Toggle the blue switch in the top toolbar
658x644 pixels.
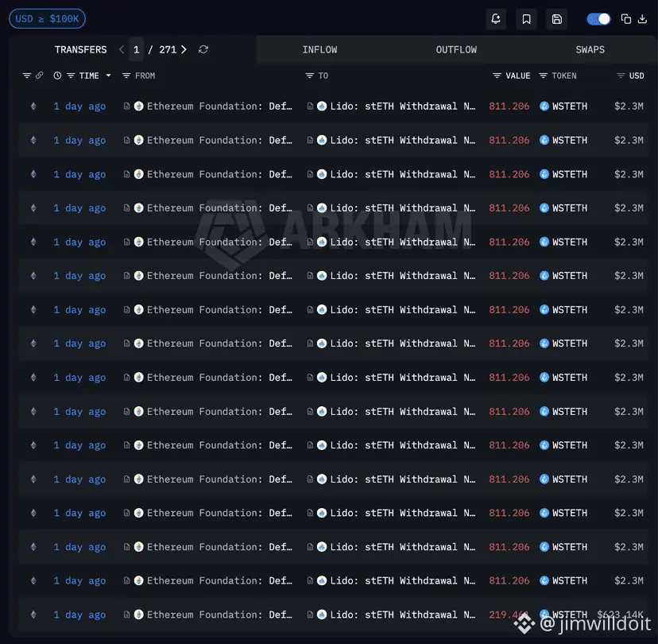[598, 19]
